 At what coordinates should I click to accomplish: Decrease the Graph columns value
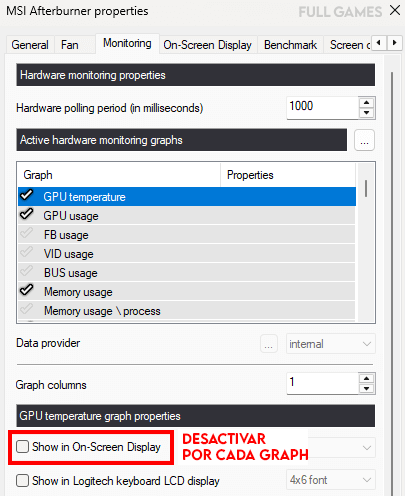(x=367, y=389)
